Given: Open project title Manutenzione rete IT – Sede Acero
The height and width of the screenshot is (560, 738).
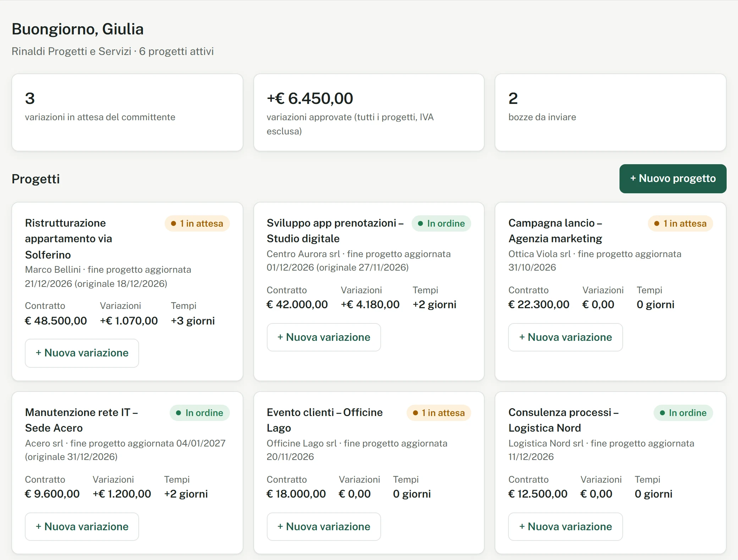Looking at the screenshot, I should coord(82,420).
